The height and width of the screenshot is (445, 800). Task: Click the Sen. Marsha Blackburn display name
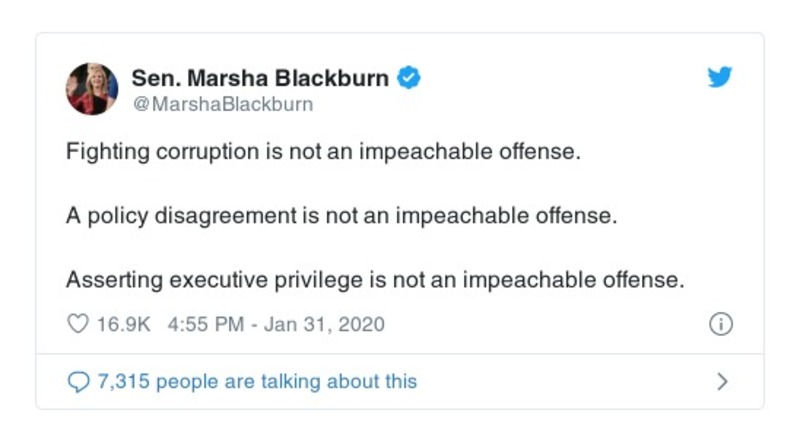pyautogui.click(x=262, y=77)
